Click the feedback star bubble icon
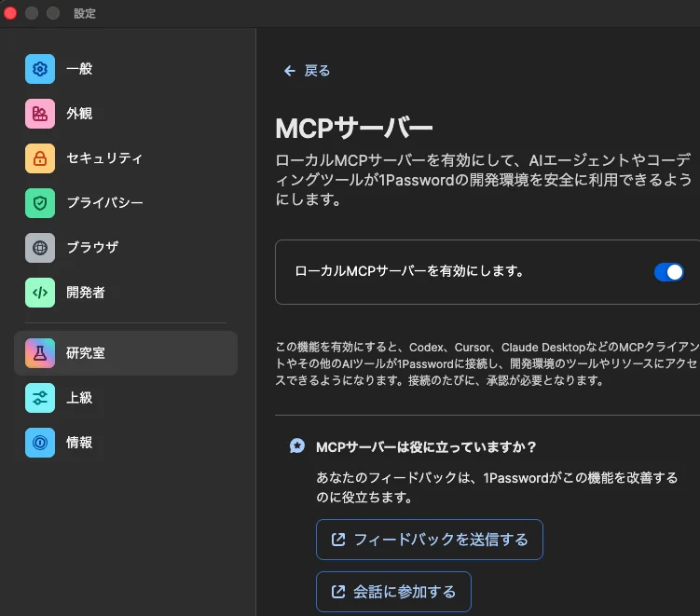Viewport: 700px width, 616px height. coord(297,446)
